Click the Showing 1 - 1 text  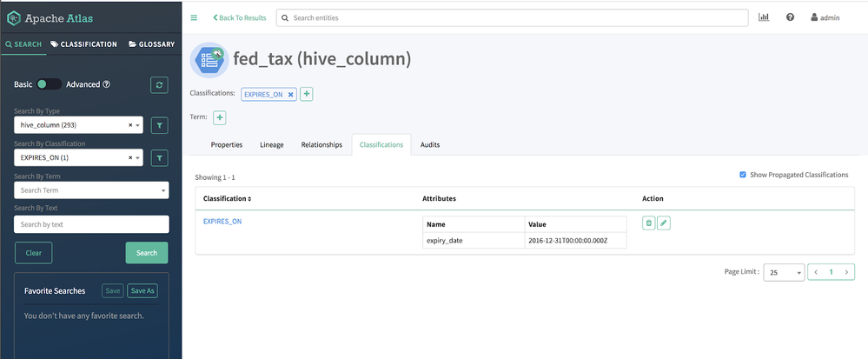[215, 177]
